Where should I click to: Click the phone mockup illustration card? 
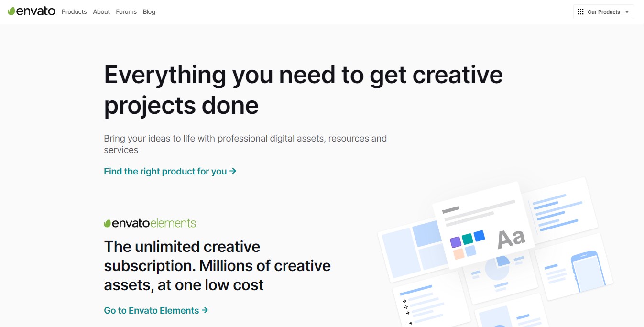tap(574, 267)
